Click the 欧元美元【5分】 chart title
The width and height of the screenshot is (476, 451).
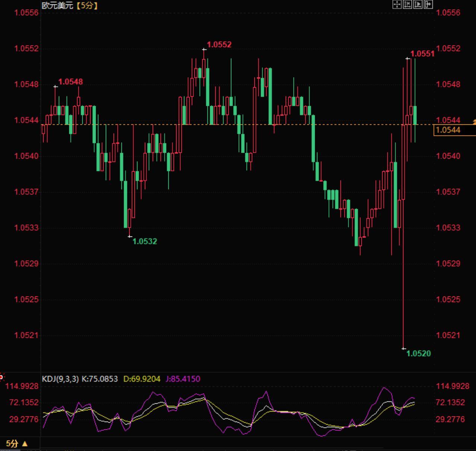70,5
